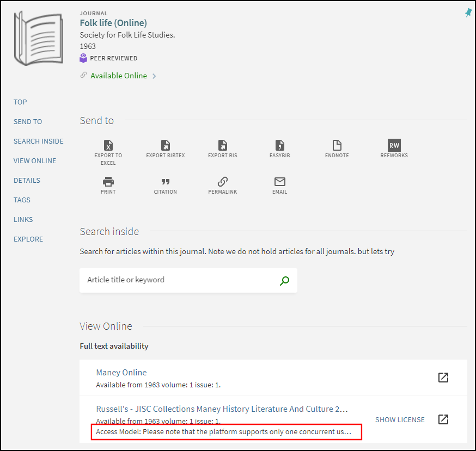The image size is (476, 451).
Task: Open the EasyBib citation export
Action: pos(279,145)
